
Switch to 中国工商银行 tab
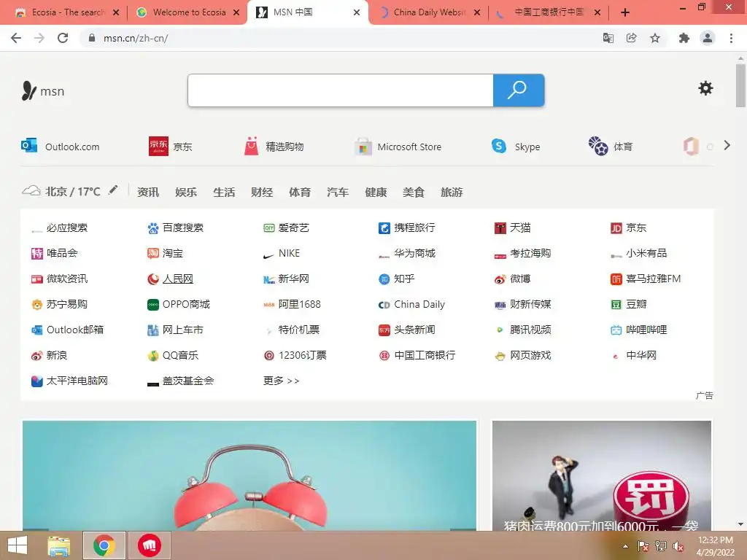(x=549, y=12)
